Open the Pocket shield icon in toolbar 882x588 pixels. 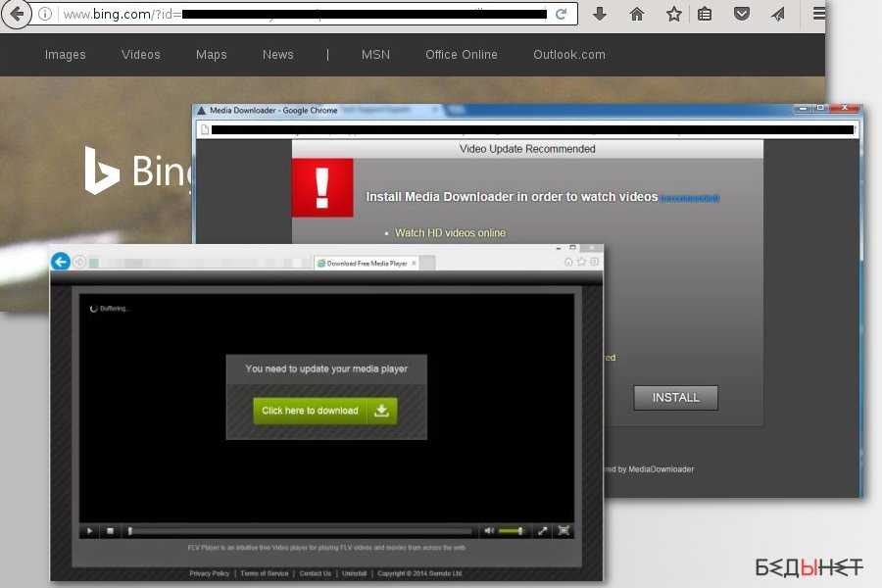(742, 15)
